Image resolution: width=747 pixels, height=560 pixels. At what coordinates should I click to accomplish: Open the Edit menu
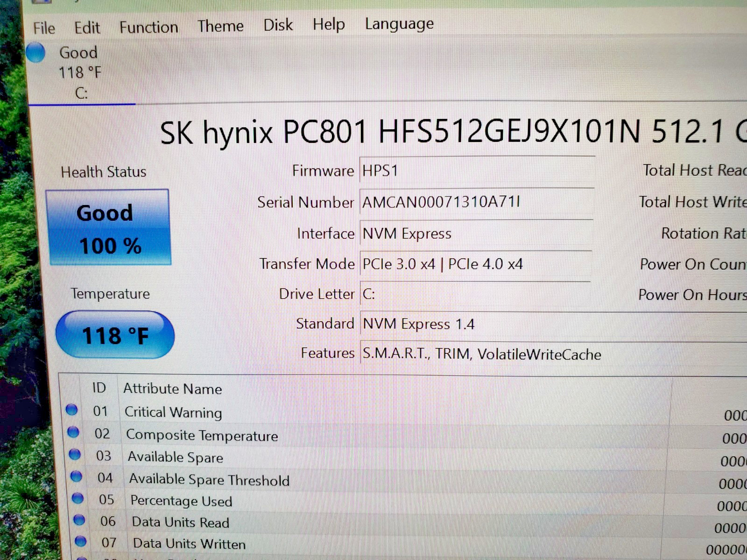[87, 28]
